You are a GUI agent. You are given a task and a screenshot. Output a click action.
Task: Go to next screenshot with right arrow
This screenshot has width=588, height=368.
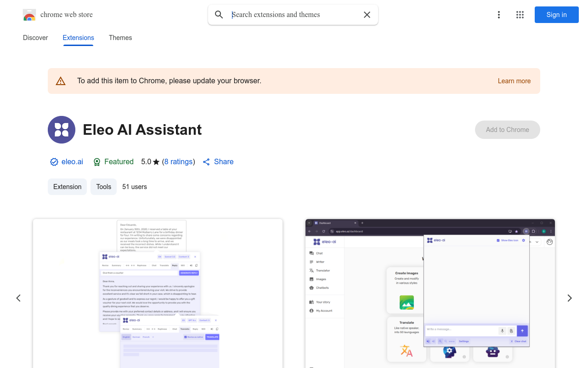tap(570, 298)
